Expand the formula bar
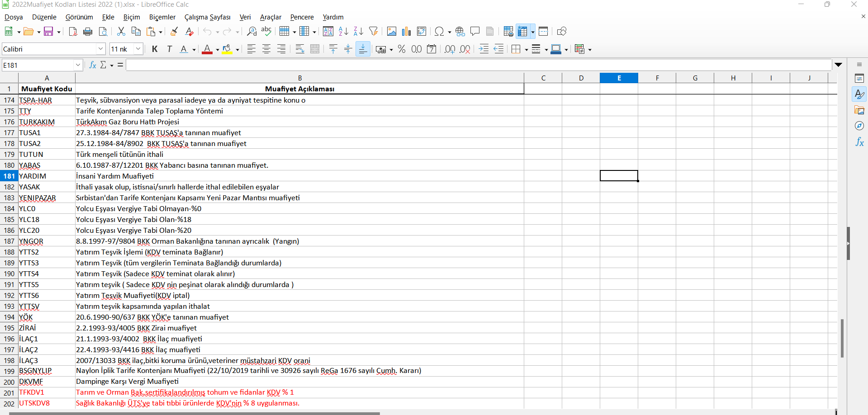 [839, 65]
